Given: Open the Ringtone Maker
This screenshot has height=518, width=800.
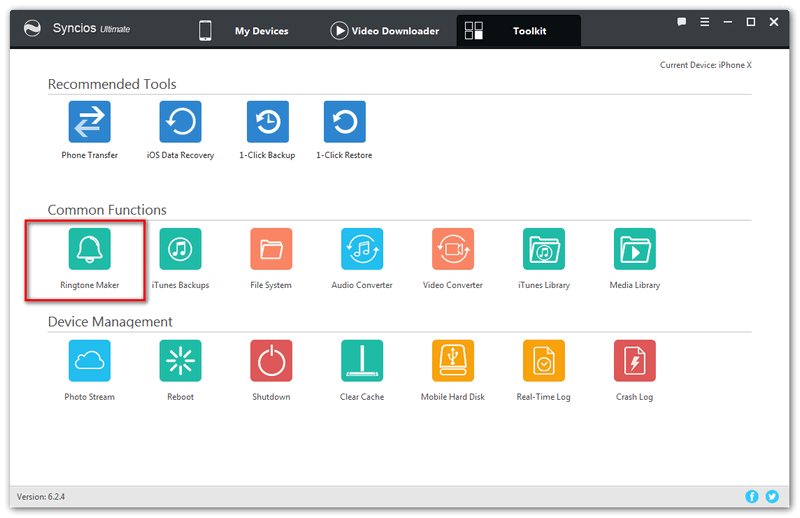Looking at the screenshot, I should click(x=89, y=249).
